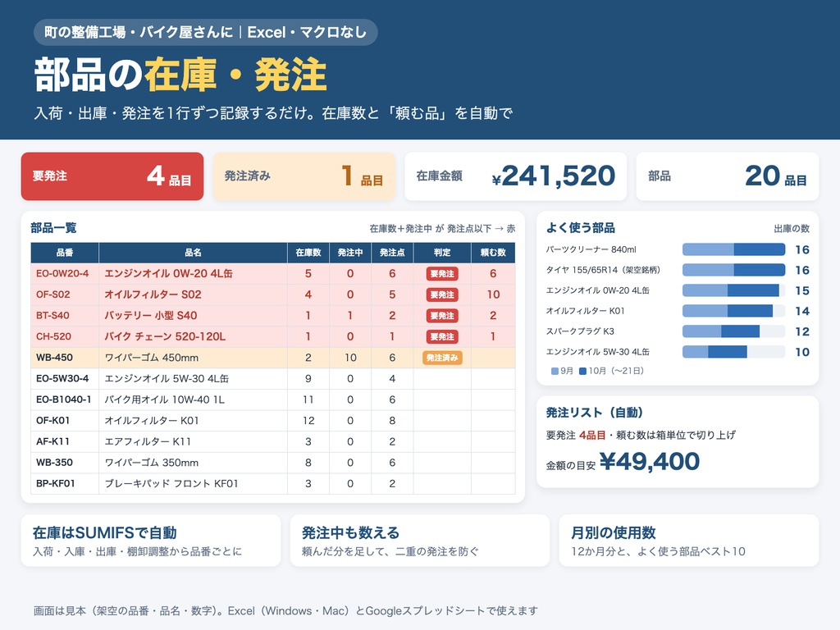Click 要発注 badge in OF-S02 row
Viewport: 840px width, 630px height.
coord(442,294)
